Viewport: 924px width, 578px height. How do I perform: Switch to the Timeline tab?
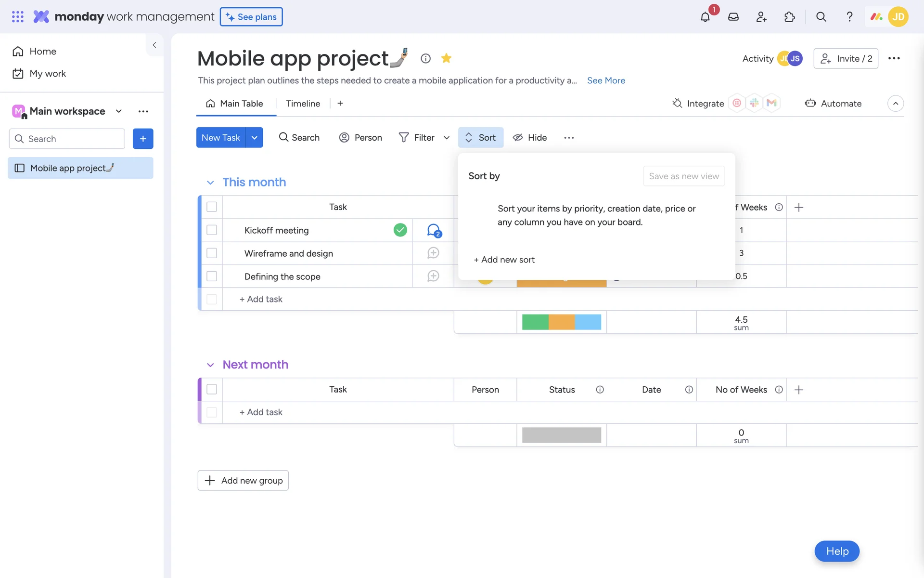pos(303,104)
